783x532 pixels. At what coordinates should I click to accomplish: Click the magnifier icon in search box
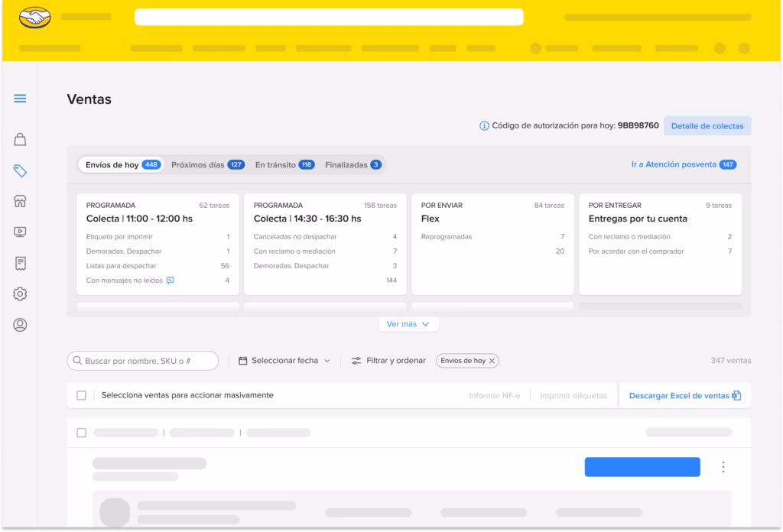tap(77, 360)
